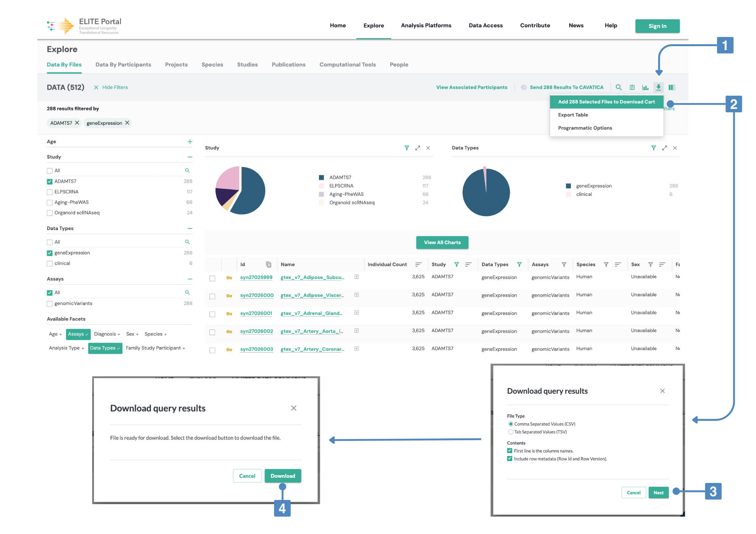Open the column selection icon
This screenshot has width=756, height=534.
(672, 87)
